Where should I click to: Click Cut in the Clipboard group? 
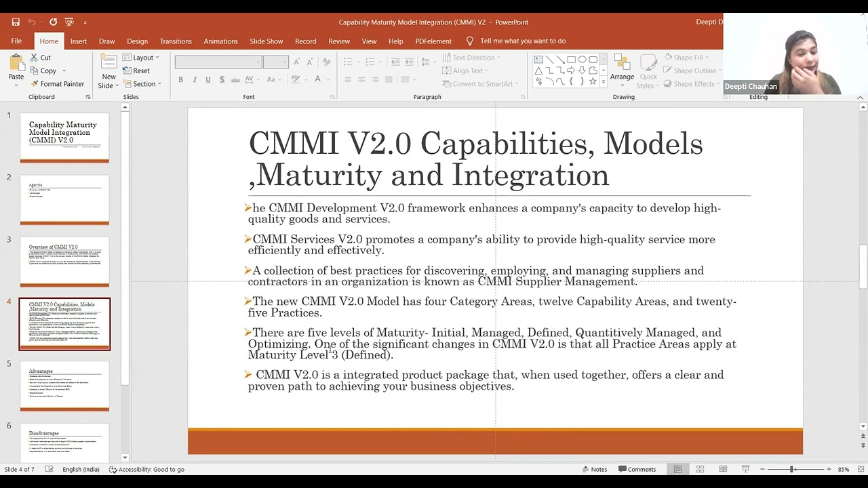point(40,58)
